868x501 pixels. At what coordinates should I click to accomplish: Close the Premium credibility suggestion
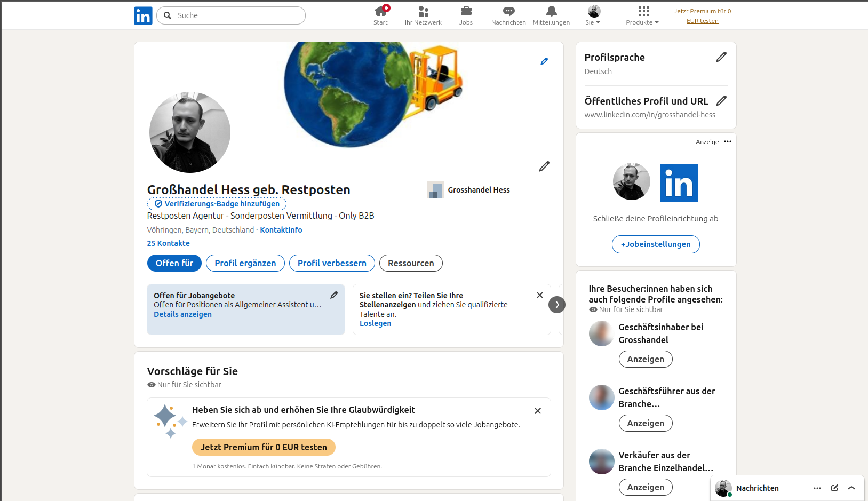click(537, 411)
